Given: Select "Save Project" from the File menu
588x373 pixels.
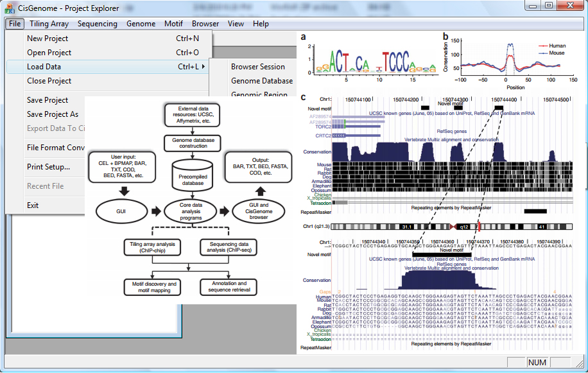Looking at the screenshot, I should point(46,100).
